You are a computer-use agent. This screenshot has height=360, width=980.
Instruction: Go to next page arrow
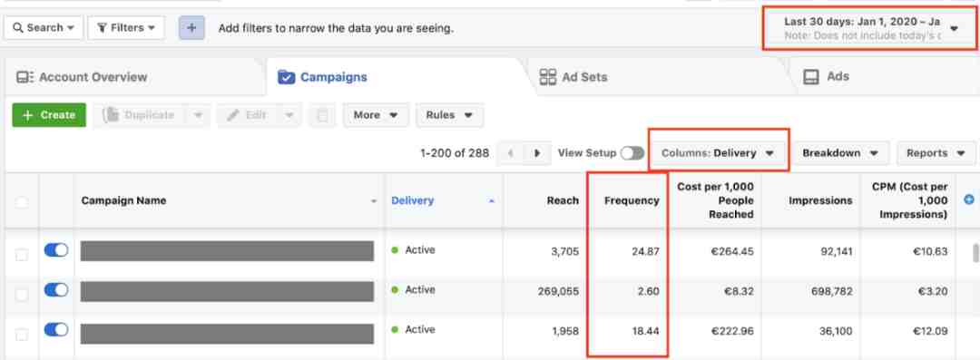coord(537,153)
